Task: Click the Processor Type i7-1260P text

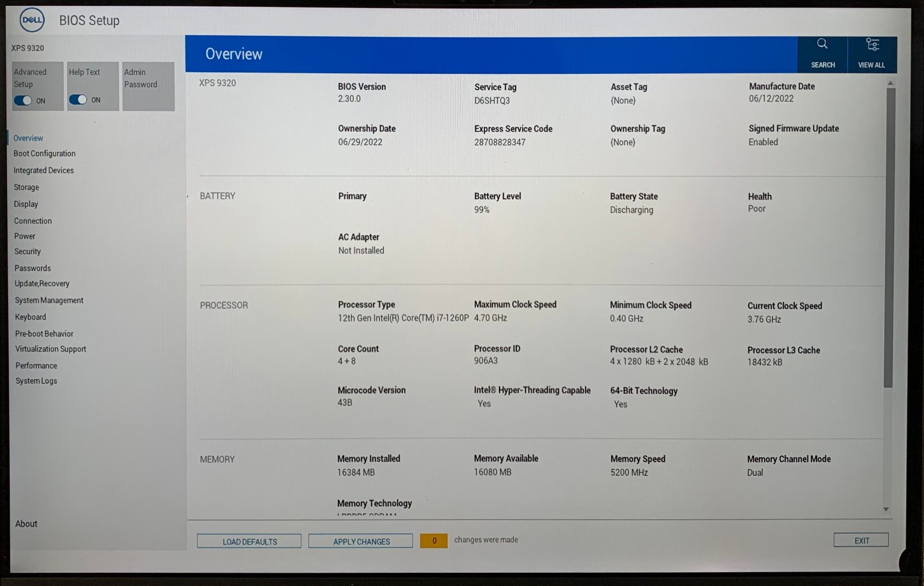Action: (x=403, y=318)
